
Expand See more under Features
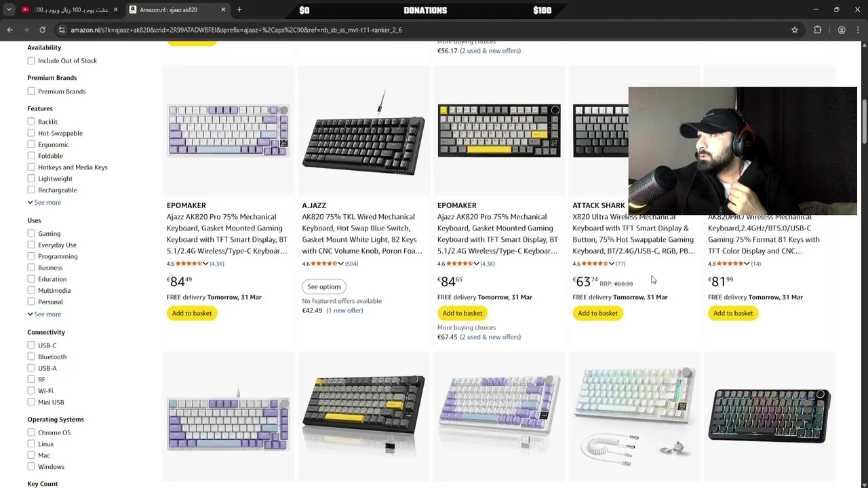[x=45, y=202]
